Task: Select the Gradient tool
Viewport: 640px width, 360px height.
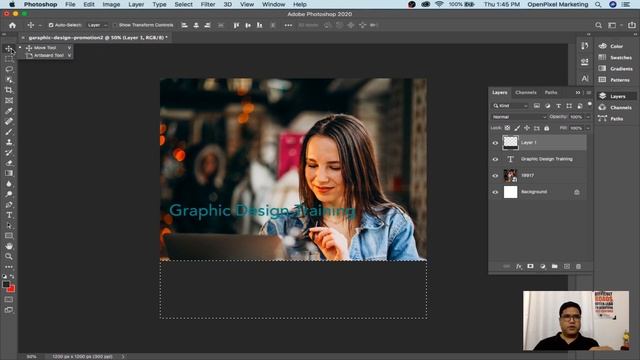Action: (x=9, y=173)
